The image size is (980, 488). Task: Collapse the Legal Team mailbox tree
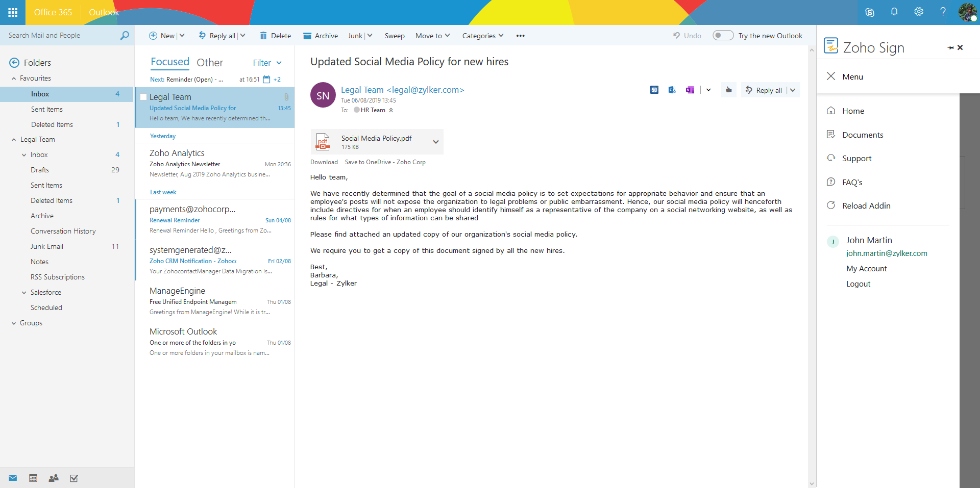click(x=14, y=140)
